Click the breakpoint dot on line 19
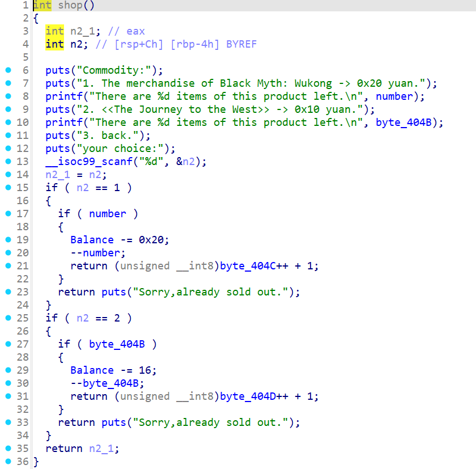 click(8, 240)
